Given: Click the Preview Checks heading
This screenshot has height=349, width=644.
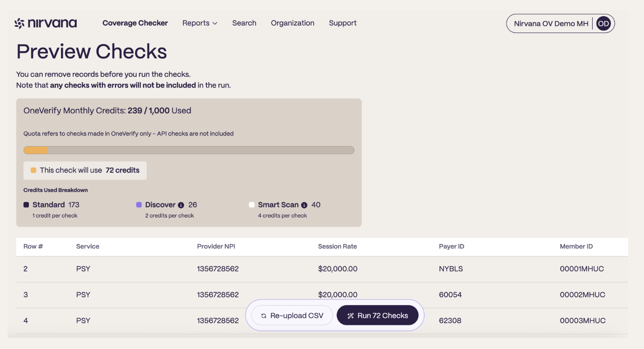Looking at the screenshot, I should (92, 52).
